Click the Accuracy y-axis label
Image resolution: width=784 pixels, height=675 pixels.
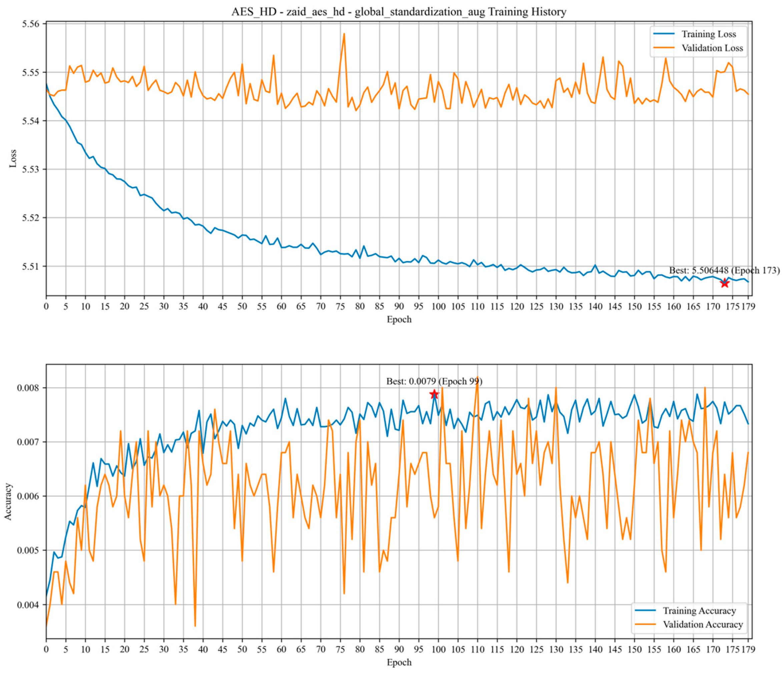click(x=8, y=502)
